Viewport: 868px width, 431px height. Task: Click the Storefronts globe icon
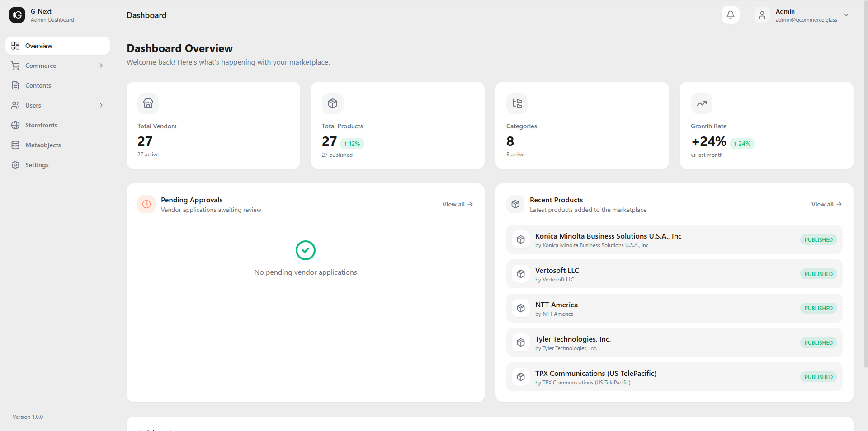pos(15,125)
